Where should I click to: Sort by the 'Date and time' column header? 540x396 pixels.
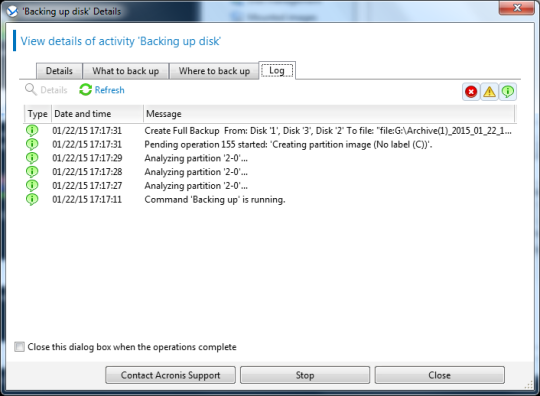coord(97,114)
